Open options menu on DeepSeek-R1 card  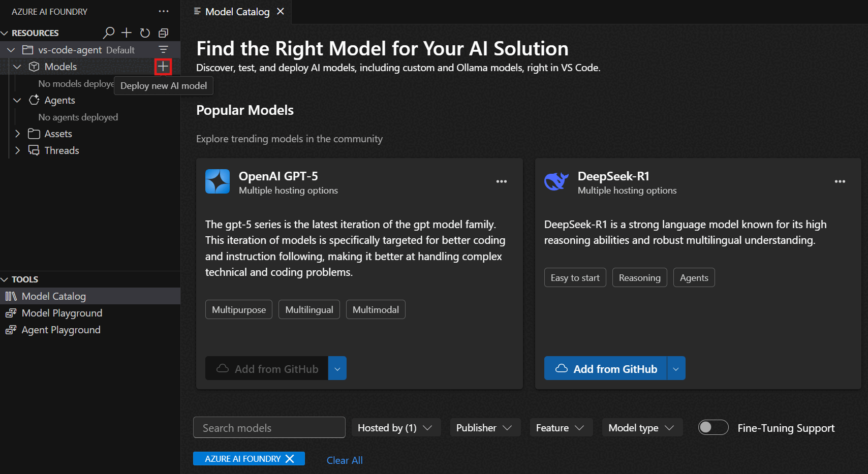click(x=840, y=181)
